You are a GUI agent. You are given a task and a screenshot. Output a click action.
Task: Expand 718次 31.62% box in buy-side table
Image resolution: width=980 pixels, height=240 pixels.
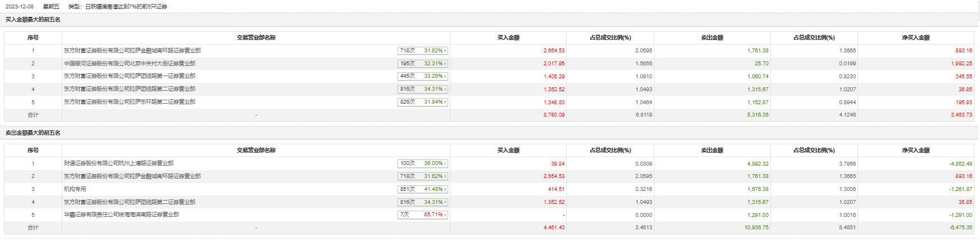click(422, 51)
